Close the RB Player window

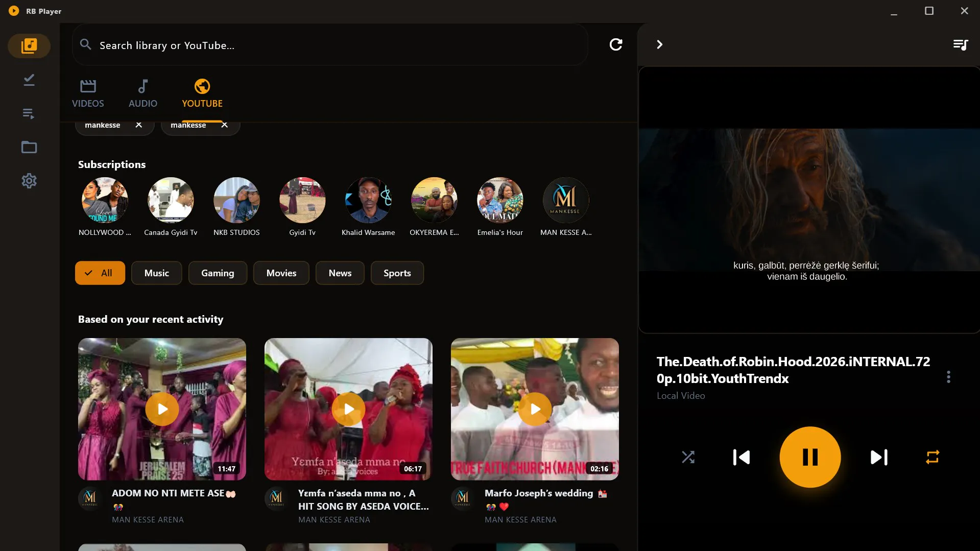(x=964, y=11)
